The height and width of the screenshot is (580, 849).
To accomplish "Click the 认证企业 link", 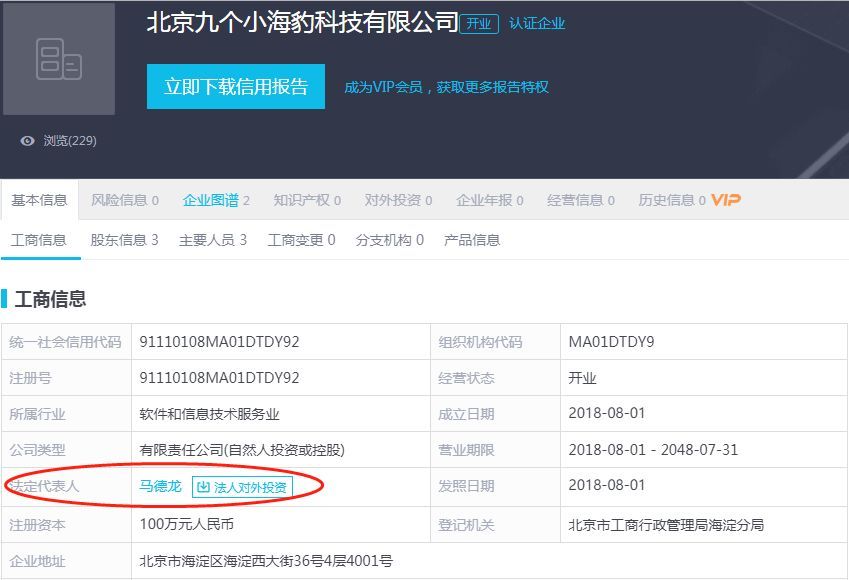I will coord(537,23).
